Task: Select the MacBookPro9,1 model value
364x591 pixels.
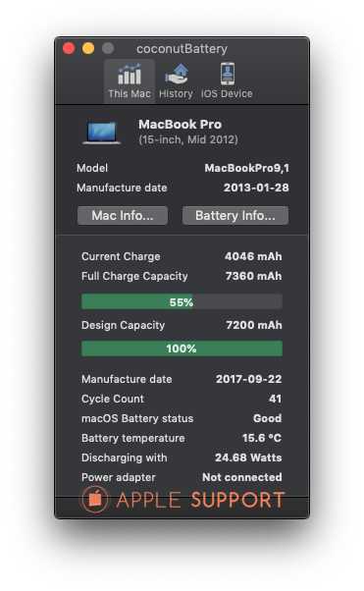Action: click(x=247, y=168)
